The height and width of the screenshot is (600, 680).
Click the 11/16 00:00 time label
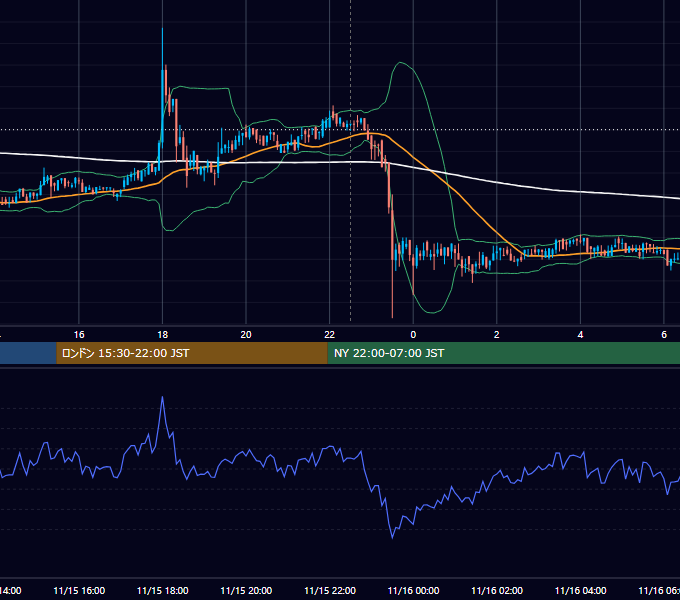[413, 590]
